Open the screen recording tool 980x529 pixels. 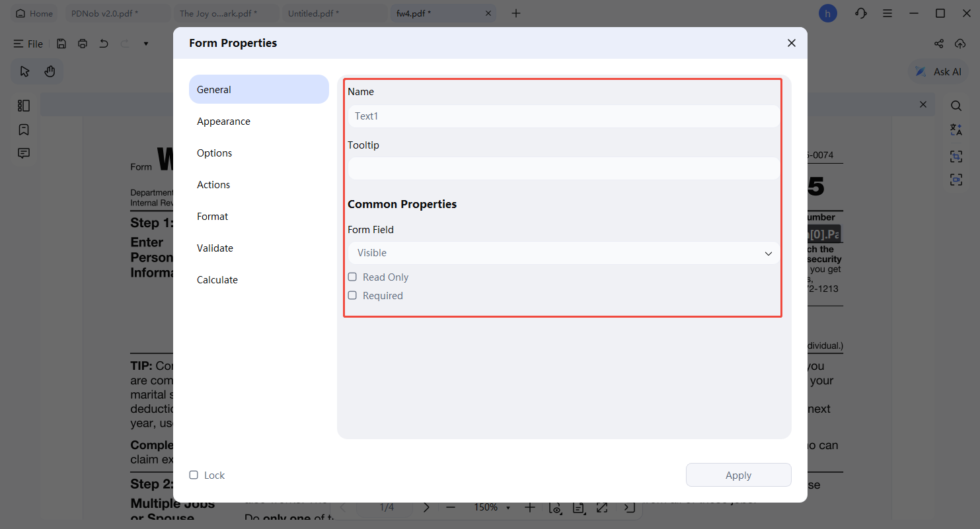pyautogui.click(x=956, y=179)
